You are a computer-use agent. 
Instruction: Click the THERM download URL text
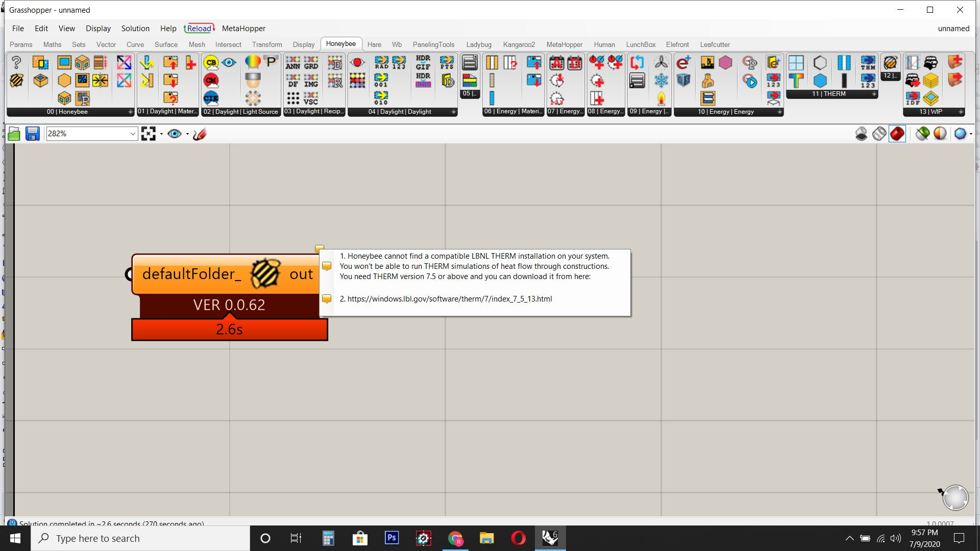click(x=450, y=299)
